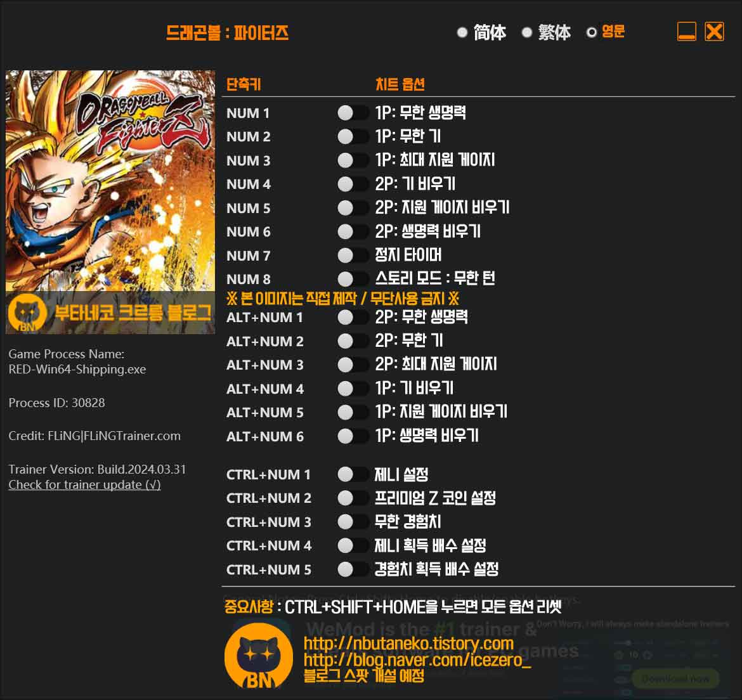
Task: Select the 繁体 language radio button
Action: click(x=526, y=32)
